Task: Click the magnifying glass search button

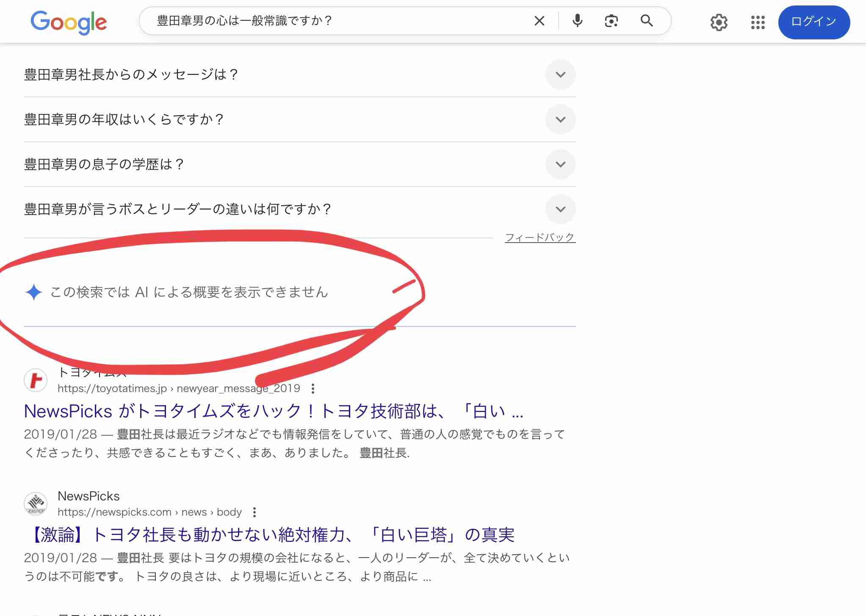Action: point(646,20)
